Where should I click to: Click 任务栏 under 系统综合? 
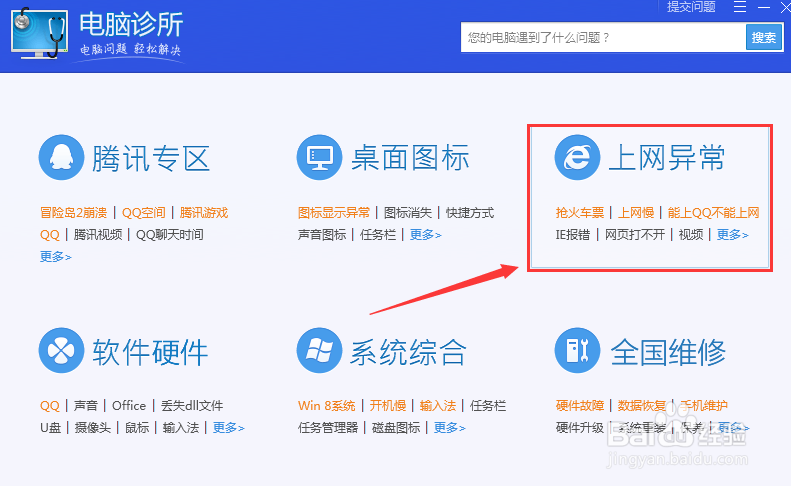pos(488,406)
